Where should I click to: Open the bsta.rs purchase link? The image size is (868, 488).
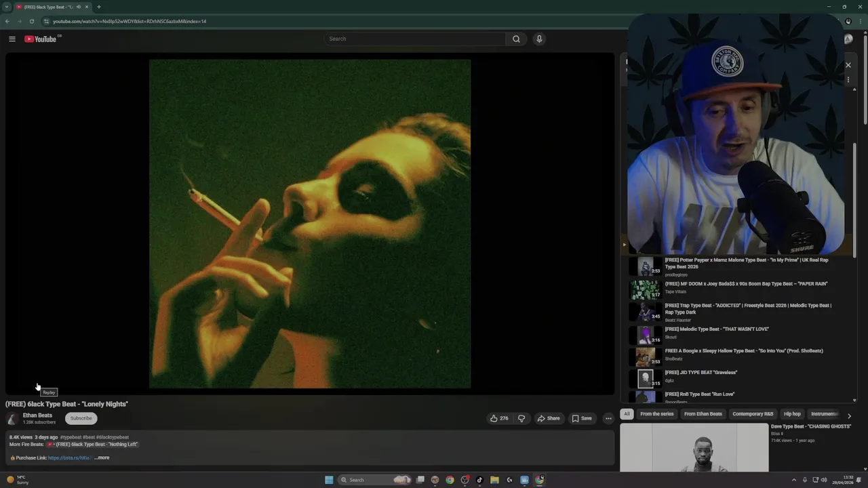68,457
